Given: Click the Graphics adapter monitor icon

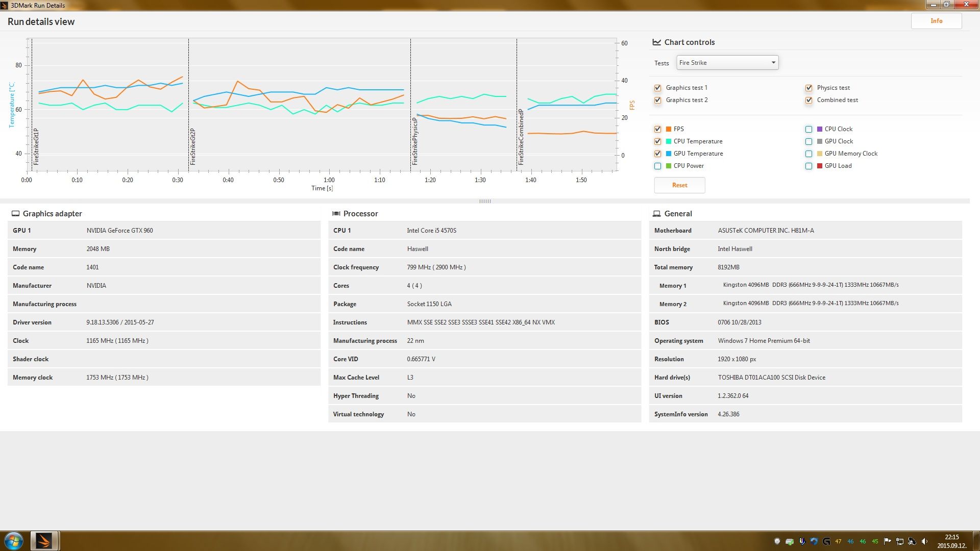Looking at the screenshot, I should click(x=15, y=214).
